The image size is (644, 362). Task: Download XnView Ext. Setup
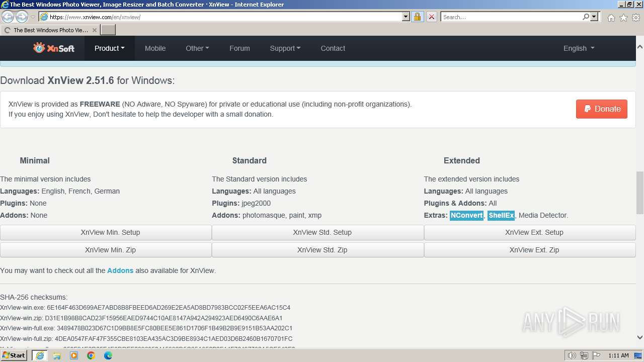pyautogui.click(x=530, y=232)
